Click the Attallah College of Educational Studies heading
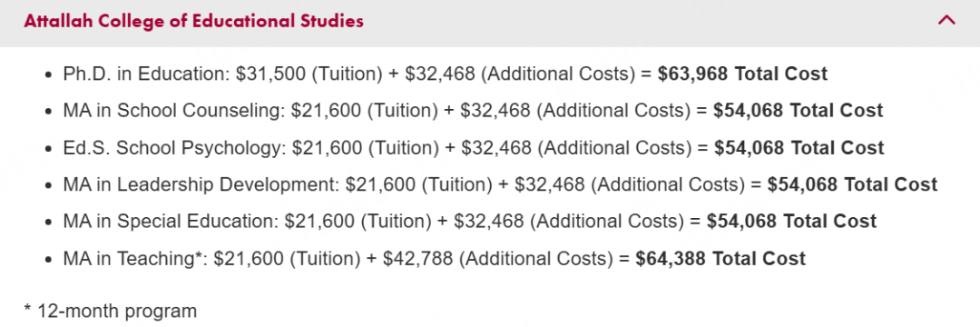Image resolution: width=980 pixels, height=327 pixels. pos(194,21)
